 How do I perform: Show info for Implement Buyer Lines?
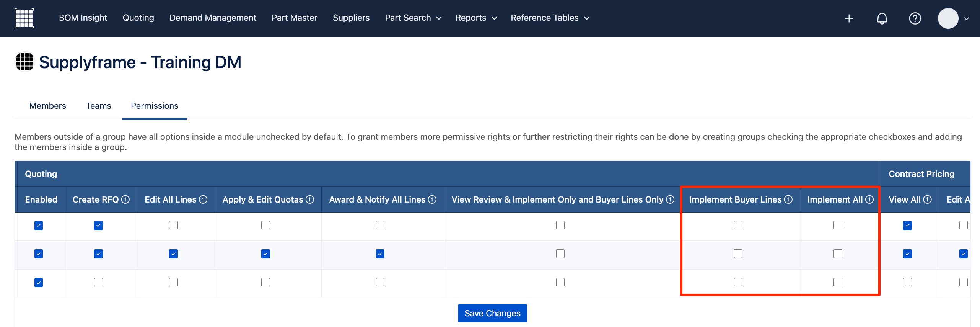pyautogui.click(x=788, y=199)
